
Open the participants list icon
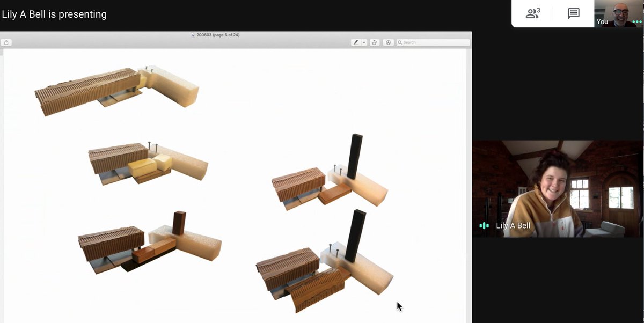point(532,13)
